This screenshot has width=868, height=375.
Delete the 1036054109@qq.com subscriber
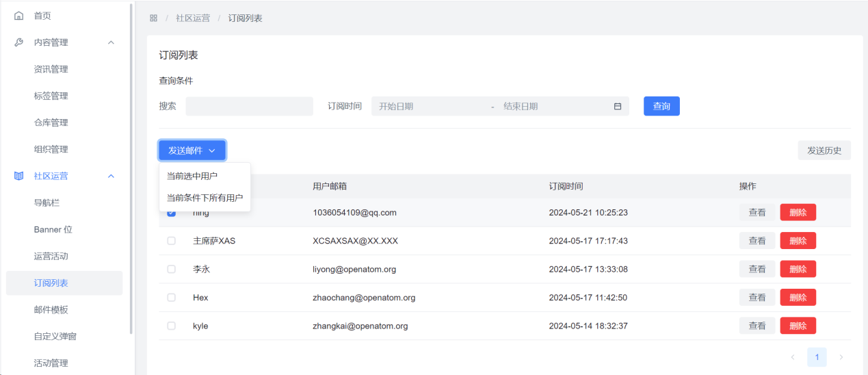[798, 213]
